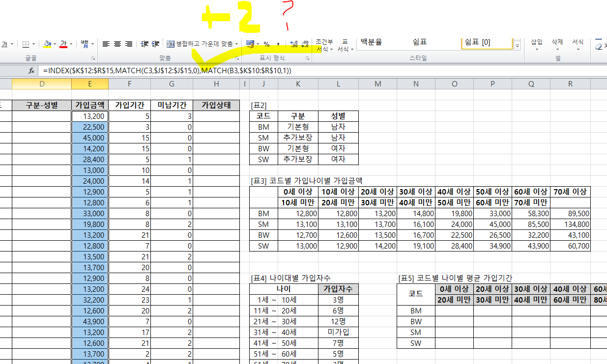Screen dimensions: 607x364
Task: Apply percent style with % icon
Action: point(266,44)
